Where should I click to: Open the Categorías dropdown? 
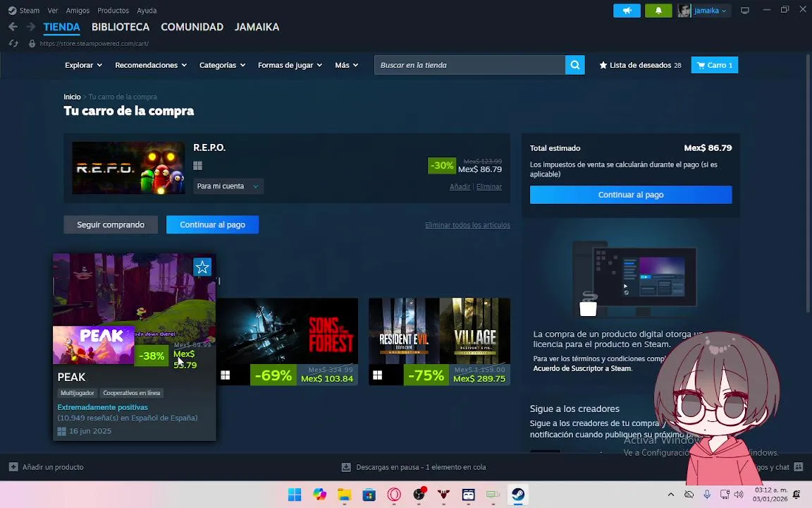222,65
